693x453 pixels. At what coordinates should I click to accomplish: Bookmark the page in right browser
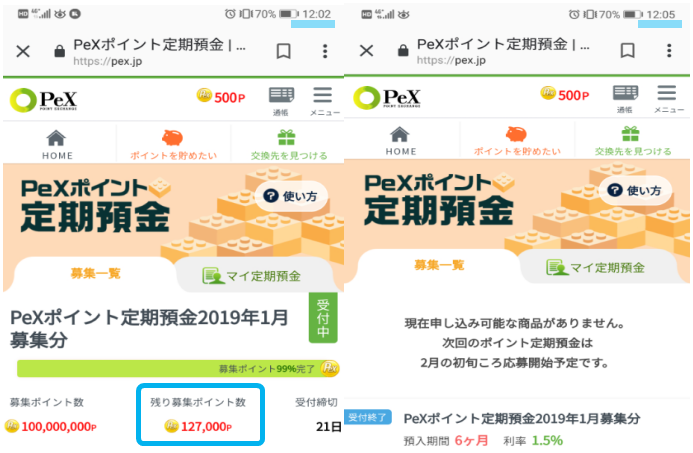[x=627, y=50]
